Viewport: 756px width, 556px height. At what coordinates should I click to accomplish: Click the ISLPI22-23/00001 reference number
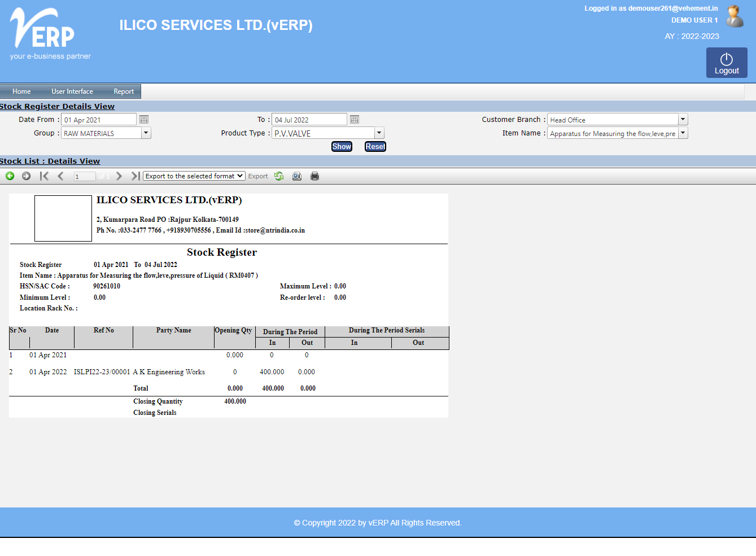pos(102,372)
